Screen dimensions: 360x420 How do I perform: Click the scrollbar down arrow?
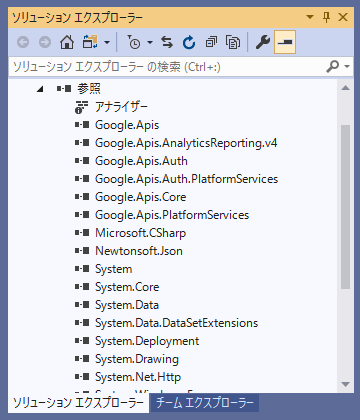click(x=346, y=384)
